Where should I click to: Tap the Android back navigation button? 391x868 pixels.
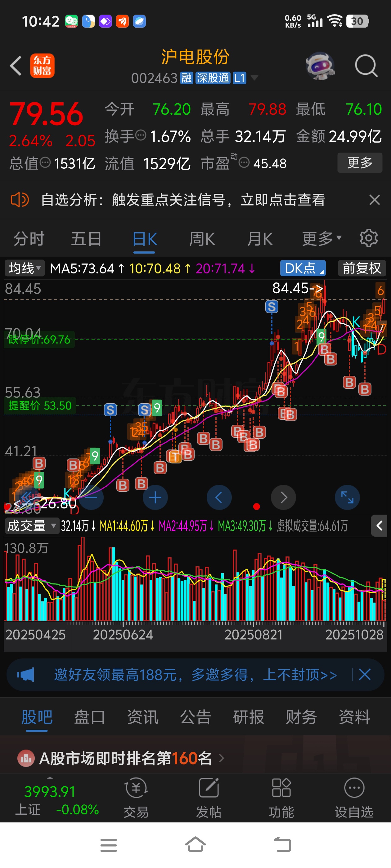click(x=282, y=845)
